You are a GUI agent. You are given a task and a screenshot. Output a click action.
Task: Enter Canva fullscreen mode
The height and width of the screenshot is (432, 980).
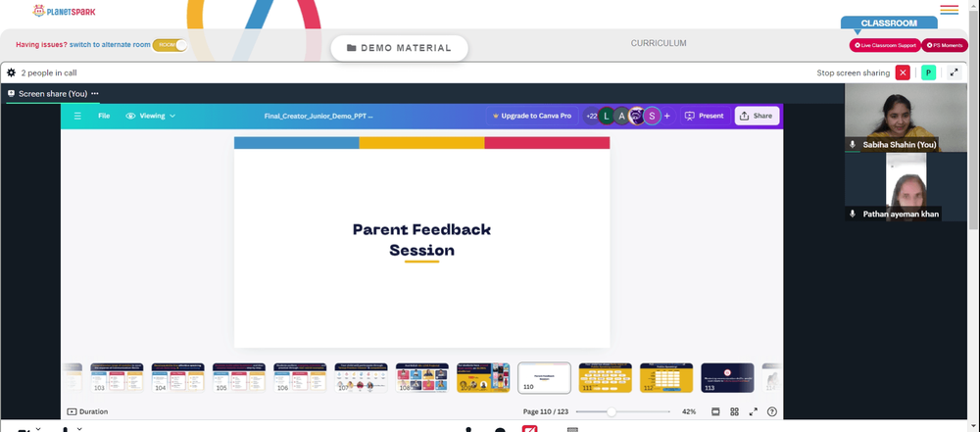coord(753,411)
